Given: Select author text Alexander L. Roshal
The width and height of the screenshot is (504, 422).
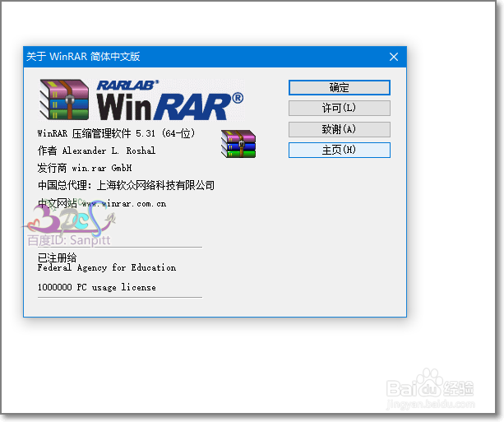Looking at the screenshot, I should tap(109, 151).
